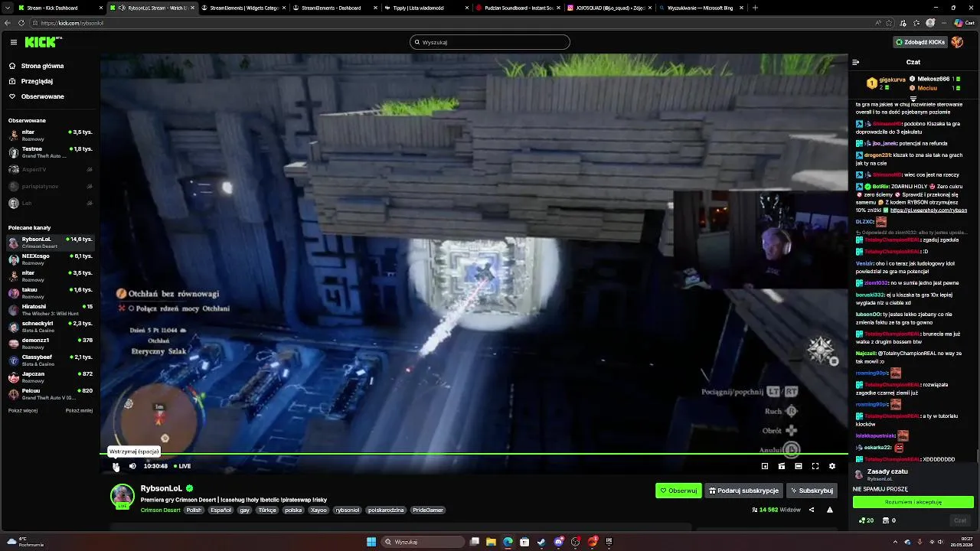Enter fullscreen mode in player

click(x=815, y=466)
